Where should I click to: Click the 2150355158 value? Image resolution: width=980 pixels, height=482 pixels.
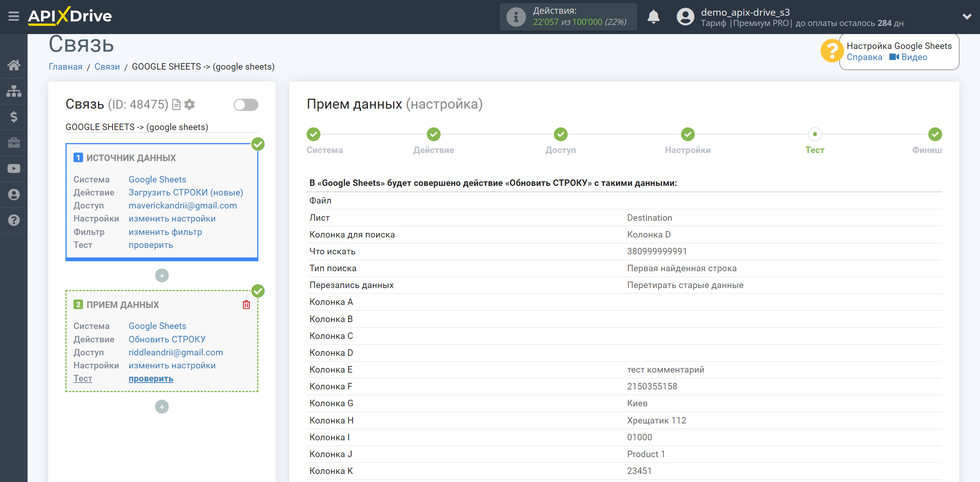[x=652, y=386]
